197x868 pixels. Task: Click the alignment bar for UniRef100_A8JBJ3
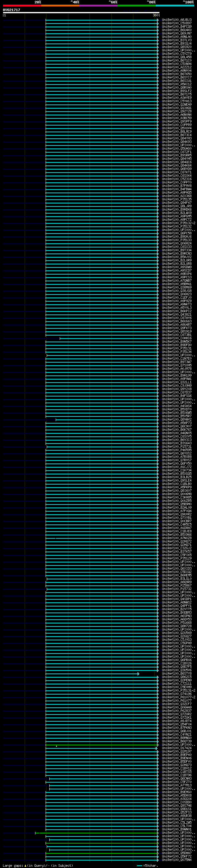(x=102, y=20)
